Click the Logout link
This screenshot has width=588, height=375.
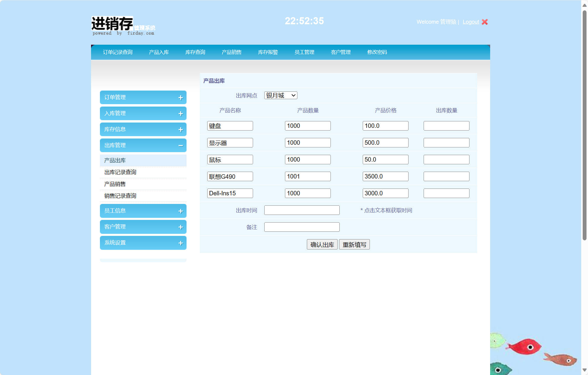(471, 22)
